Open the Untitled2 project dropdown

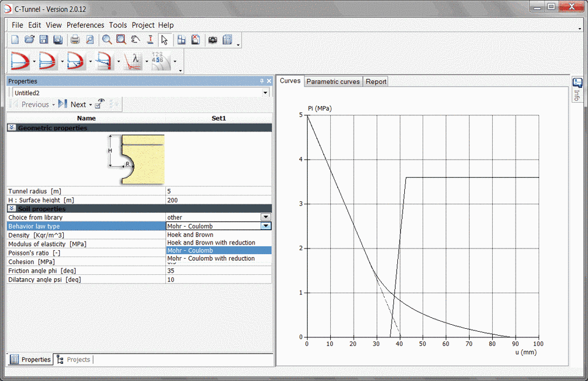tap(265, 92)
